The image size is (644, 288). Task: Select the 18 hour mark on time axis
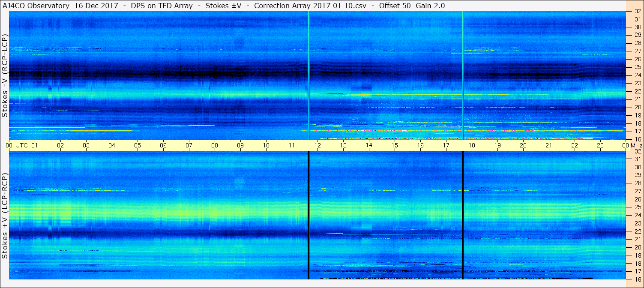pyautogui.click(x=472, y=145)
